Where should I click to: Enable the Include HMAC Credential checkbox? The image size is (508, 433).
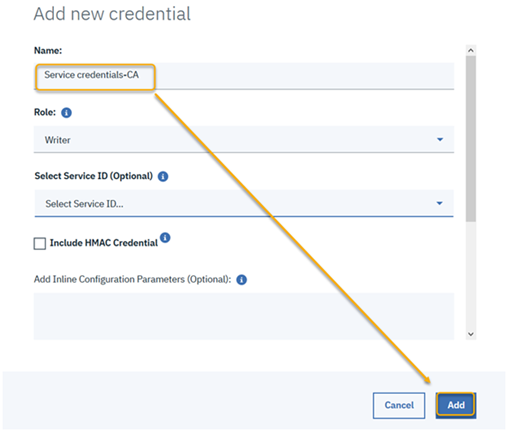point(40,243)
